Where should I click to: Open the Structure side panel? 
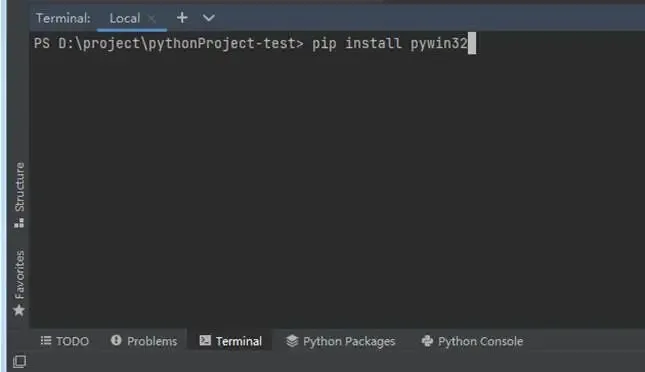tap(19, 195)
